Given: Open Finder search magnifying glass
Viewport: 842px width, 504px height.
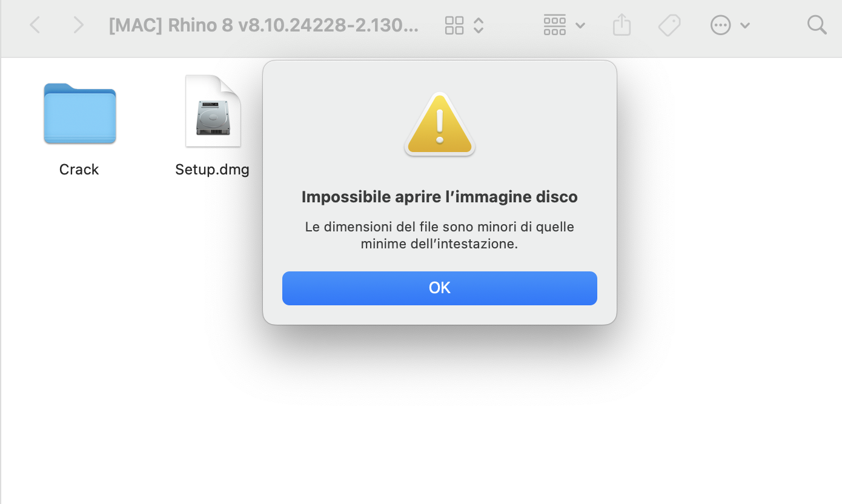Looking at the screenshot, I should tap(817, 25).
